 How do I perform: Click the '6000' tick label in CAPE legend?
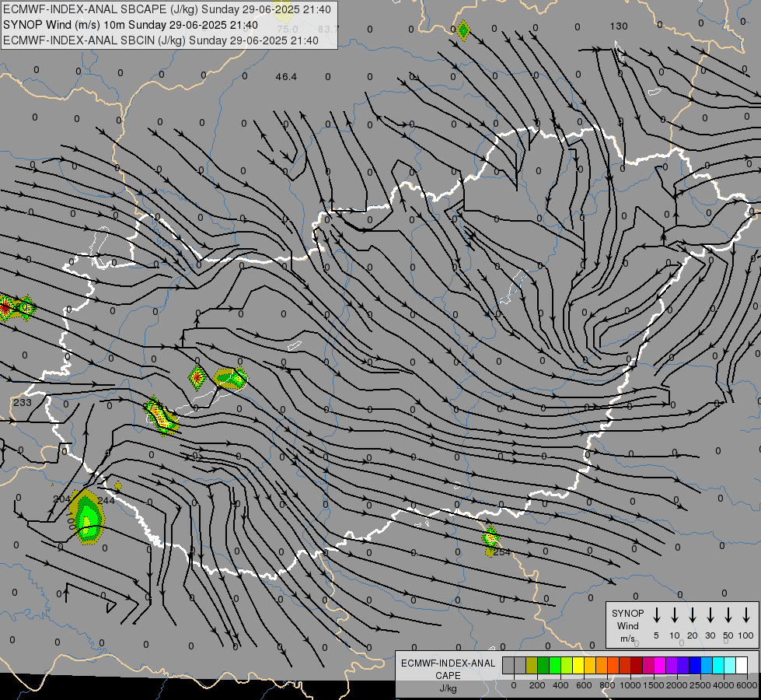click(x=747, y=685)
